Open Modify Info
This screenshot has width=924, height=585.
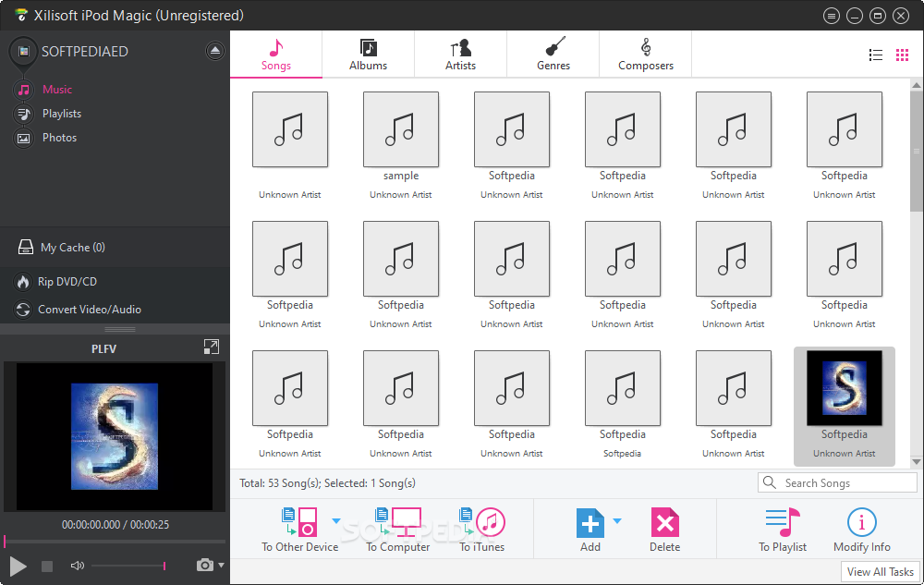tap(861, 530)
